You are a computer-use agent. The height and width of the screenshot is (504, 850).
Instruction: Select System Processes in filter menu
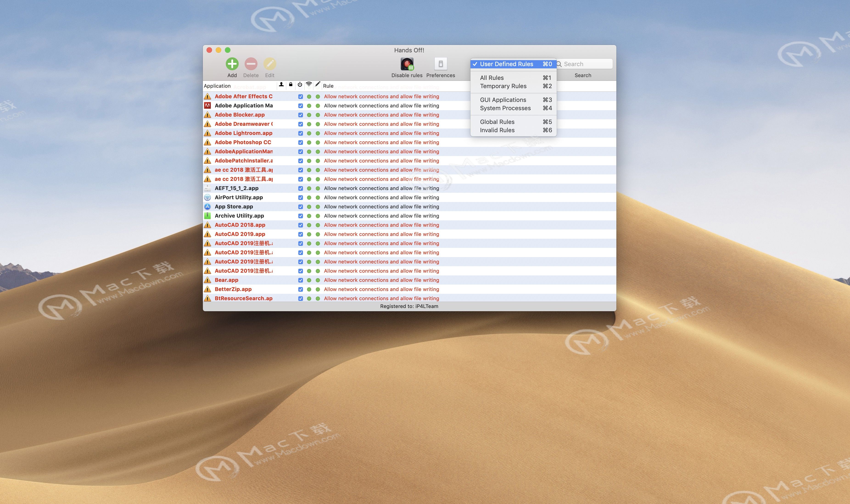click(x=513, y=108)
